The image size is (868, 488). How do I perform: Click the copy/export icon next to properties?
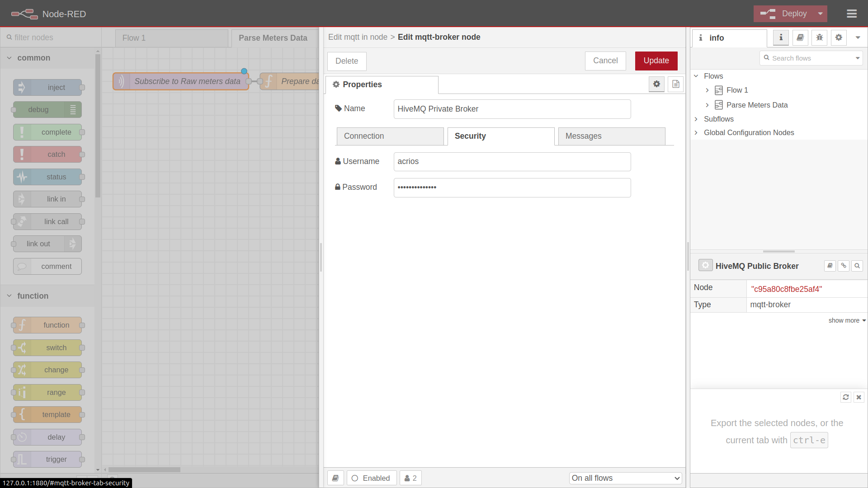coord(676,84)
